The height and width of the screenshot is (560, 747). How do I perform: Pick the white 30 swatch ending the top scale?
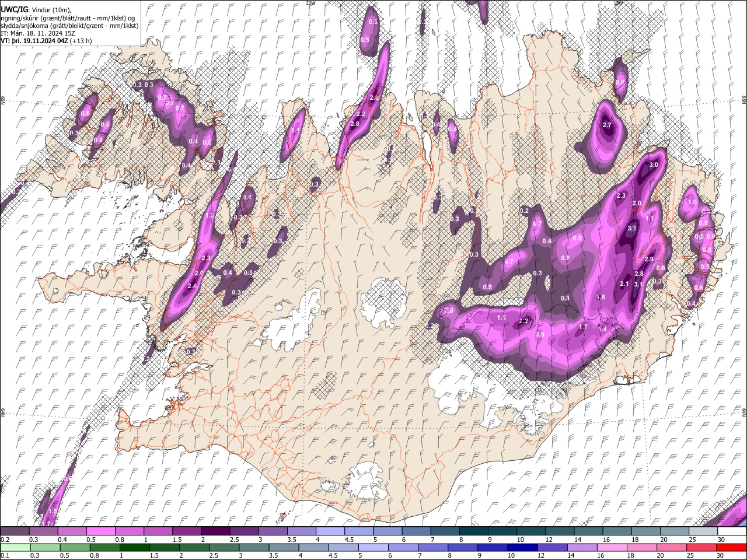(x=731, y=531)
